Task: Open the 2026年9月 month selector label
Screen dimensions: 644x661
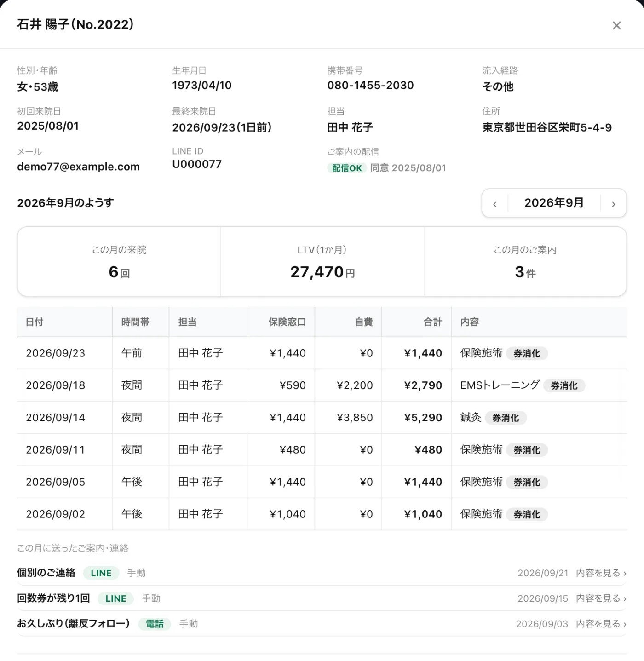Action: pyautogui.click(x=554, y=203)
